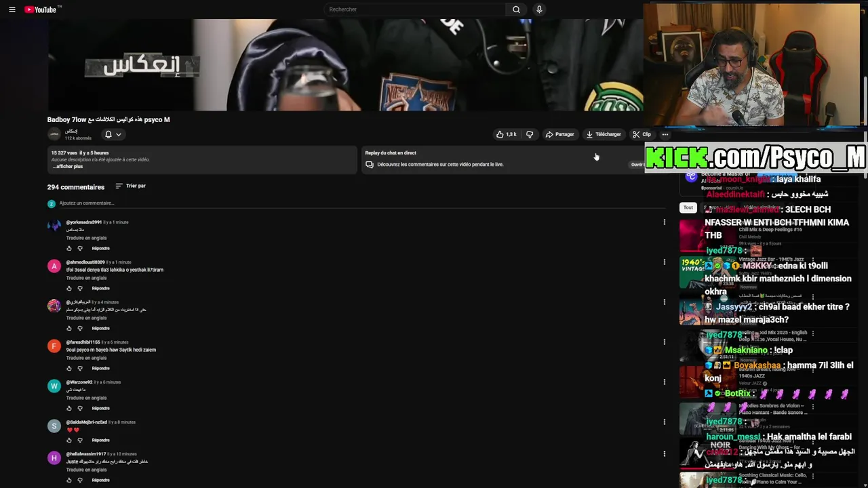Like the comment by @hellalwassim1917
Image resolution: width=868 pixels, height=488 pixels.
point(68,480)
